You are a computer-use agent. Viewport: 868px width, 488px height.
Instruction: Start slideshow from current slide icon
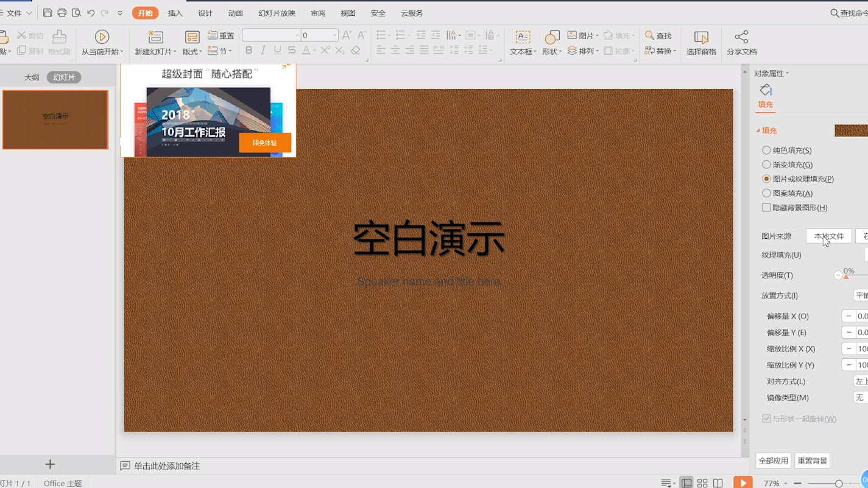click(102, 37)
